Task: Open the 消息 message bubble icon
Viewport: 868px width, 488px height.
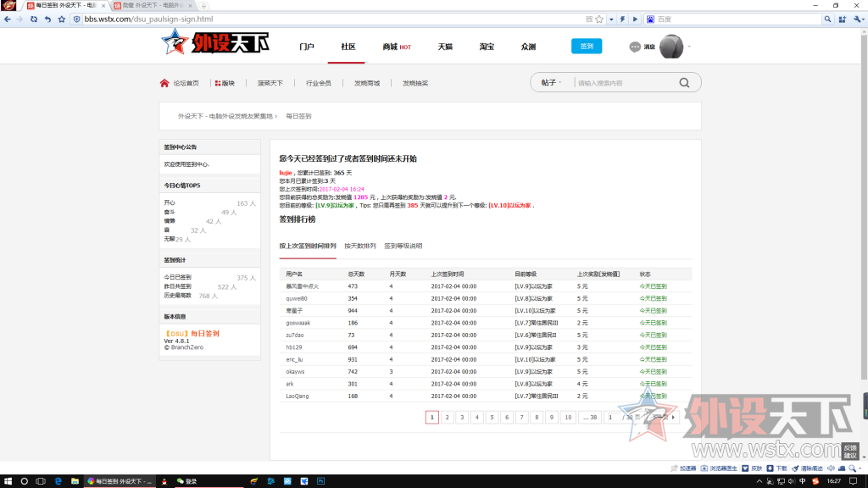Action: (635, 47)
